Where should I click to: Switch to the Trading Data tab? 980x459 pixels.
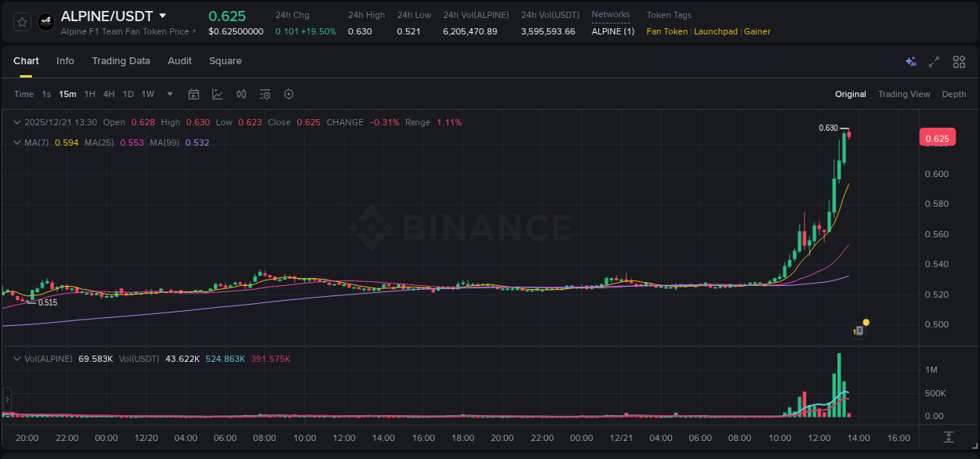(x=121, y=61)
